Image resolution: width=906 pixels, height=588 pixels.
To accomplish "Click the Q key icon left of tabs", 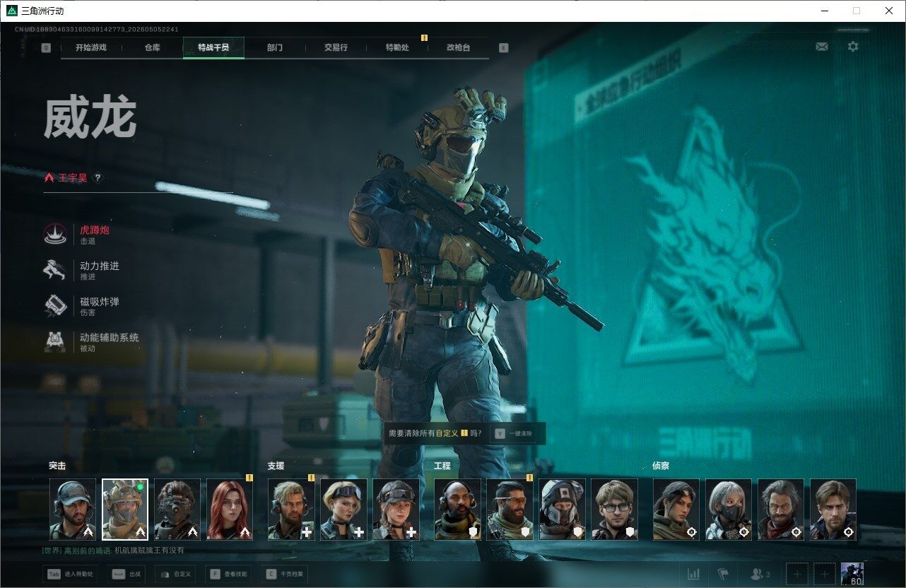I will [46, 48].
